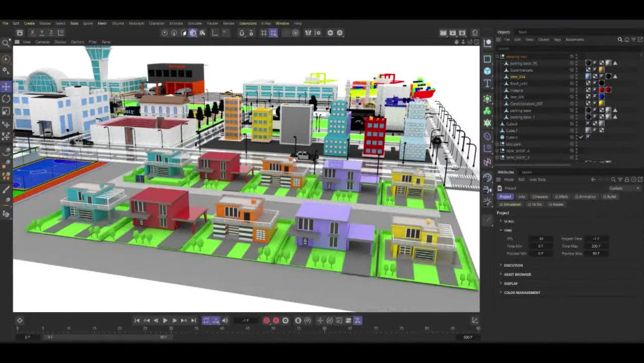Collapse the TIME section

pyautogui.click(x=500, y=230)
